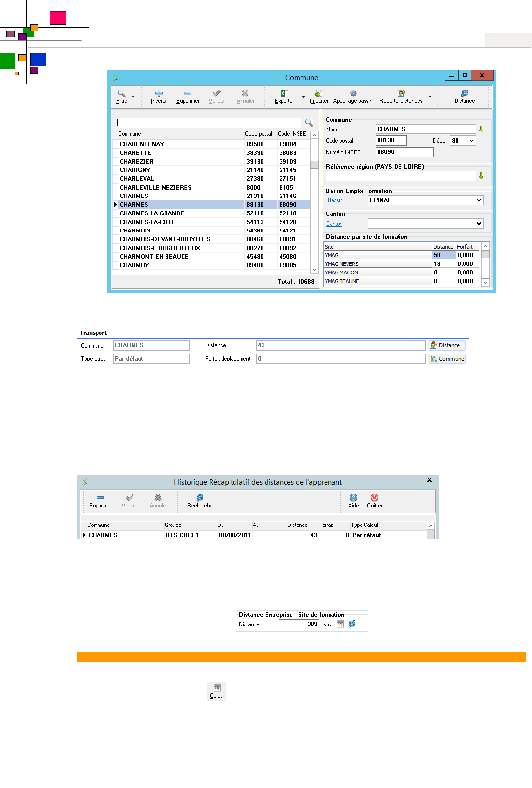This screenshot has width=532, height=788.
Task: Click the distance field 389 kms
Action: (x=299, y=624)
